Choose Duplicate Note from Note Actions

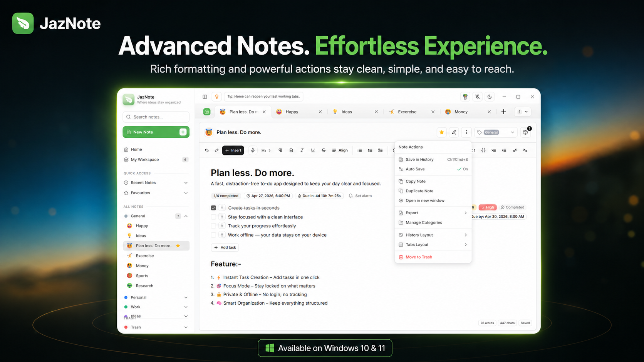point(433,191)
